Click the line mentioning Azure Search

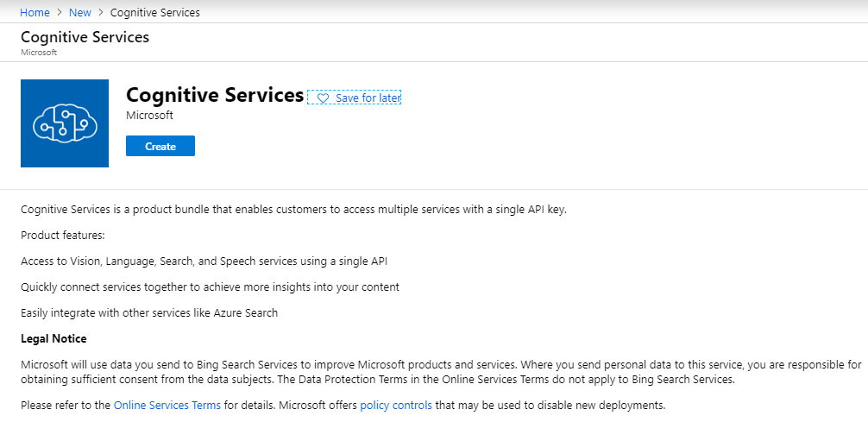[x=149, y=312]
